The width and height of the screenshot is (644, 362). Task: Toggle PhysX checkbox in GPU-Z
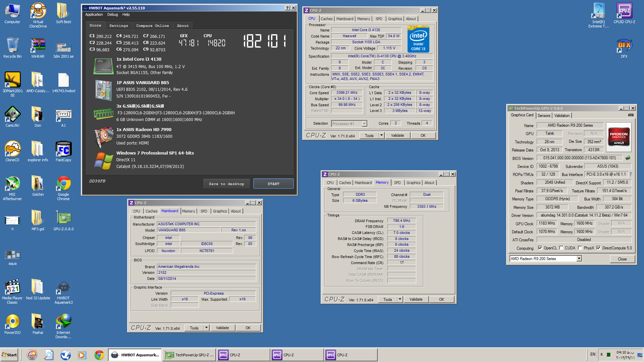tap(580, 248)
